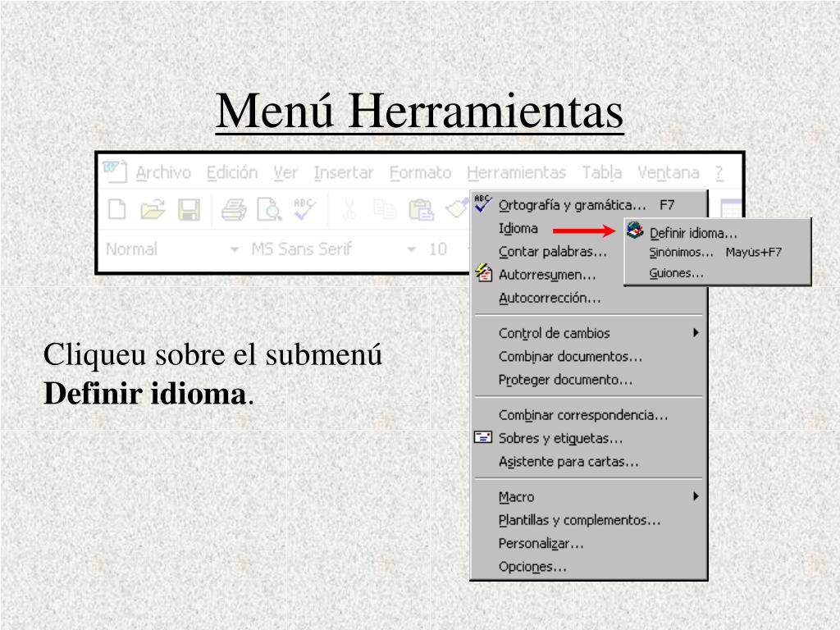The width and height of the screenshot is (840, 630).
Task: Open the Tabla menu
Action: (x=602, y=172)
